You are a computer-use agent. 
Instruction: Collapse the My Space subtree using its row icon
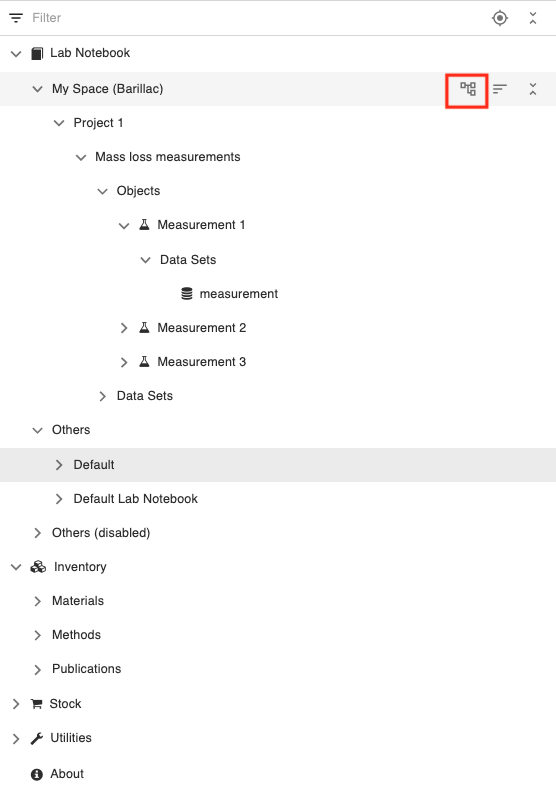[533, 89]
